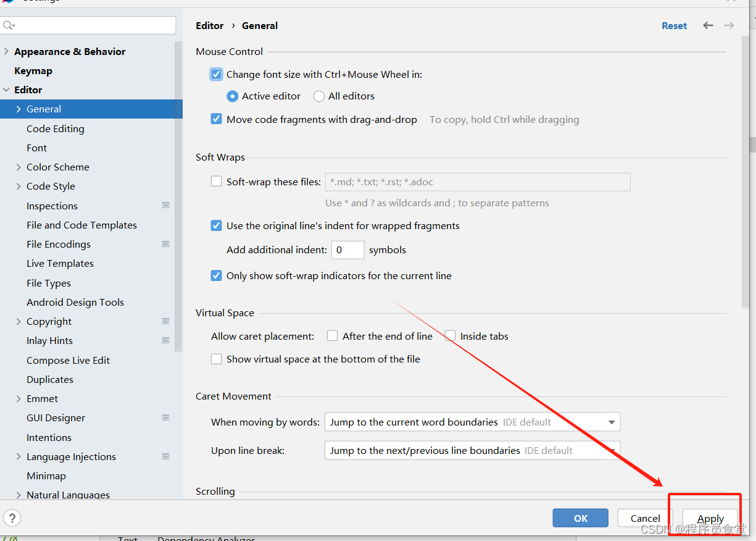The height and width of the screenshot is (541, 756).
Task: Open Android Design Tools page
Action: pos(75,302)
